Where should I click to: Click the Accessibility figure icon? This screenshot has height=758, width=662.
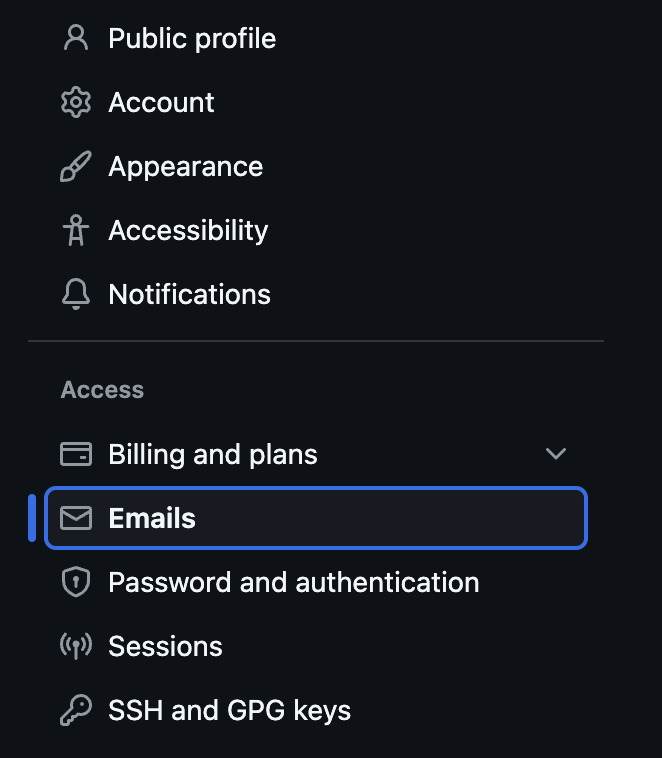pyautogui.click(x=76, y=231)
